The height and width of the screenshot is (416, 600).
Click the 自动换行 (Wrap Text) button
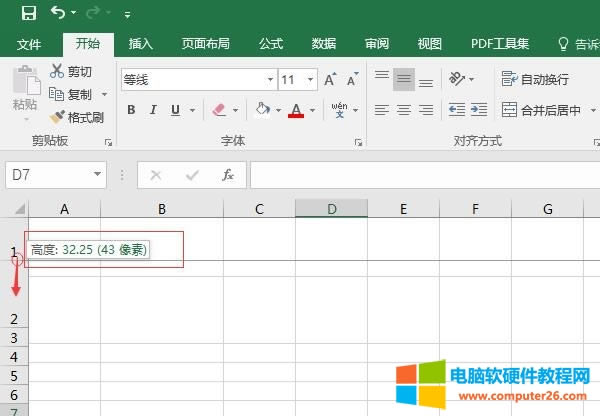(x=535, y=79)
